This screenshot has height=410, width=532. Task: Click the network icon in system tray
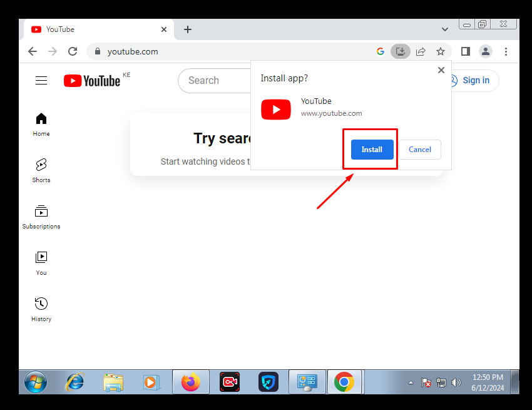[x=441, y=383]
